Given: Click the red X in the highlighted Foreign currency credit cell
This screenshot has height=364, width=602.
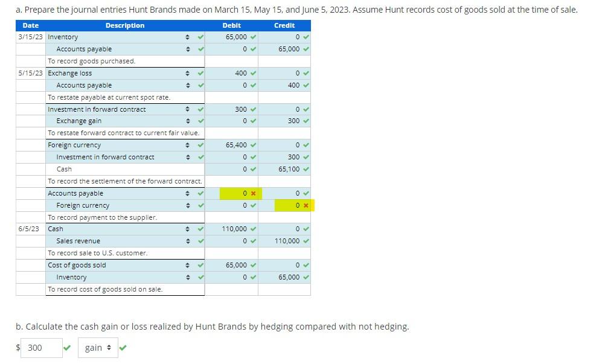Looking at the screenshot, I should pos(304,205).
